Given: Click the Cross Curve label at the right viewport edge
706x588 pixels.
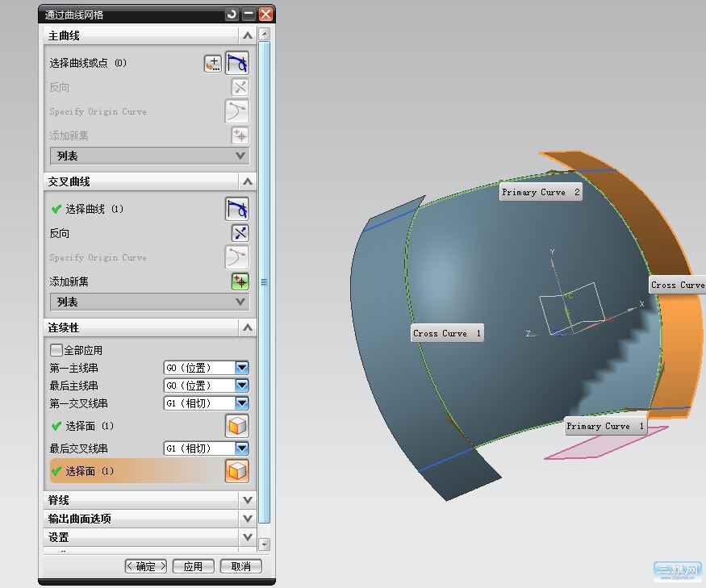Looking at the screenshot, I should pos(677,285).
